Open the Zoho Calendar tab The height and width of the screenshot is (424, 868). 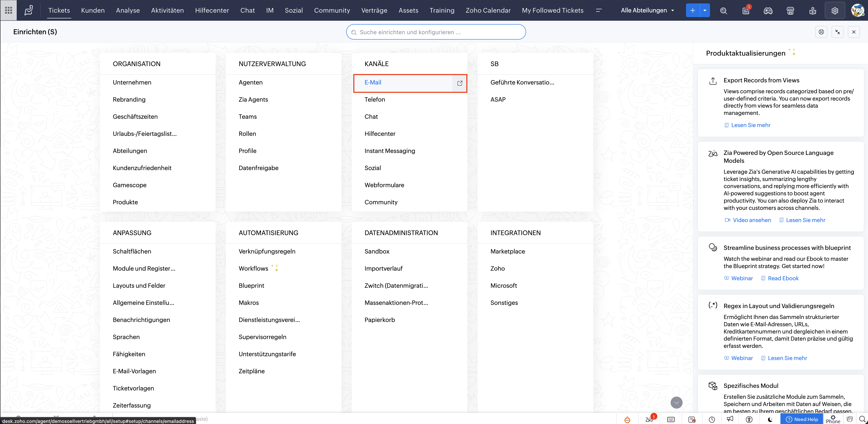(x=488, y=10)
